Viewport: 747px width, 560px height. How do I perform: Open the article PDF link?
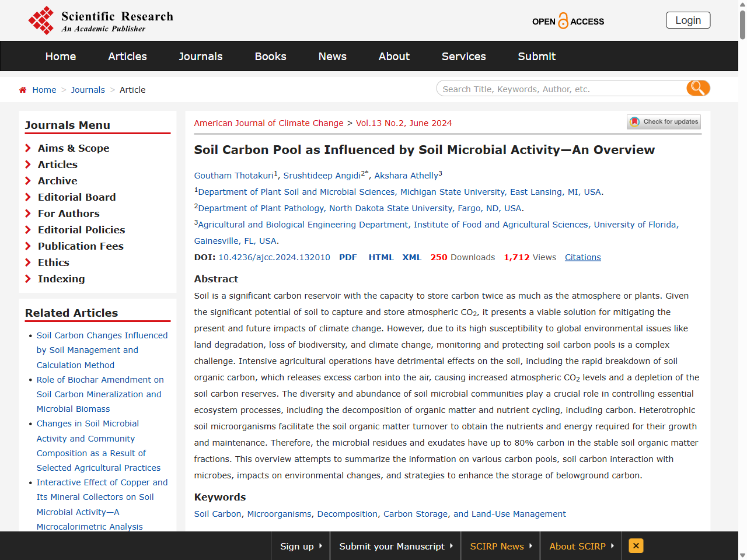tap(348, 257)
